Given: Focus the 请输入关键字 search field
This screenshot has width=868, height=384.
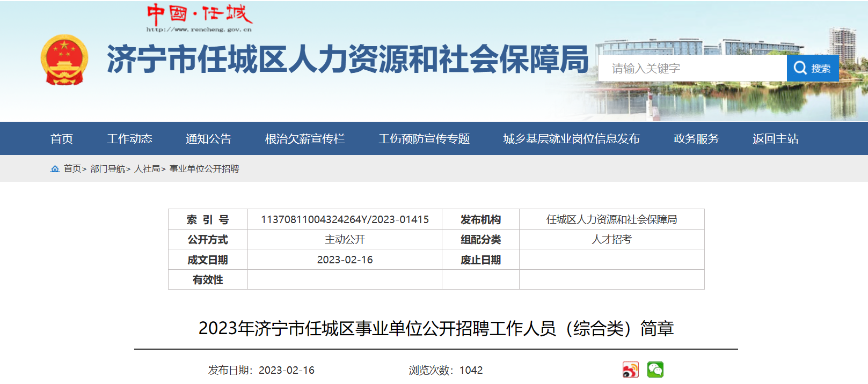Looking at the screenshot, I should 692,69.
